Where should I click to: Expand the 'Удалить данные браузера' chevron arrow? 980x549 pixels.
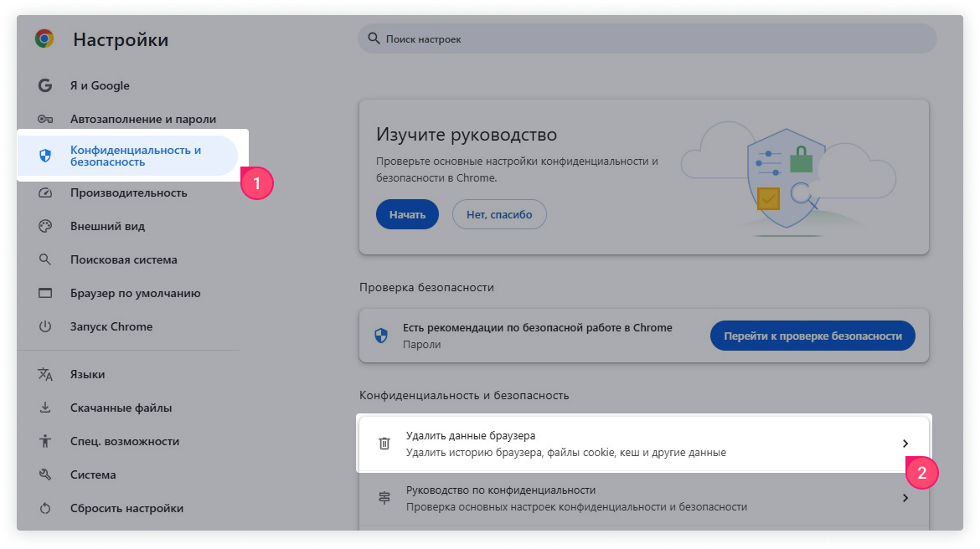pyautogui.click(x=905, y=444)
